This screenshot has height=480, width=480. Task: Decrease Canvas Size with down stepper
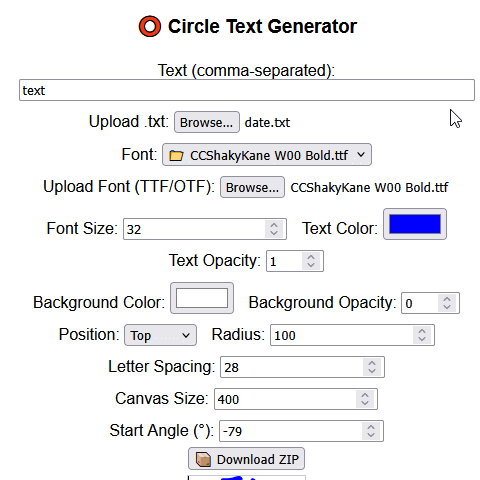pos(365,403)
